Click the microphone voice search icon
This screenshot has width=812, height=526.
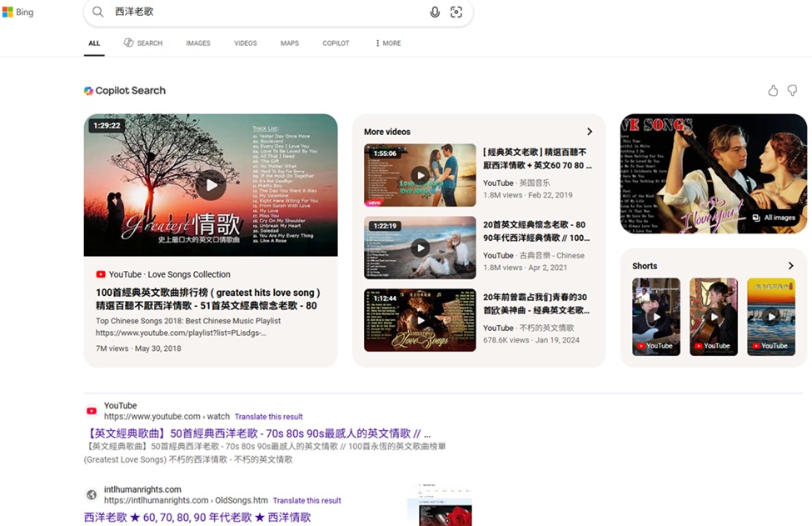coord(435,13)
